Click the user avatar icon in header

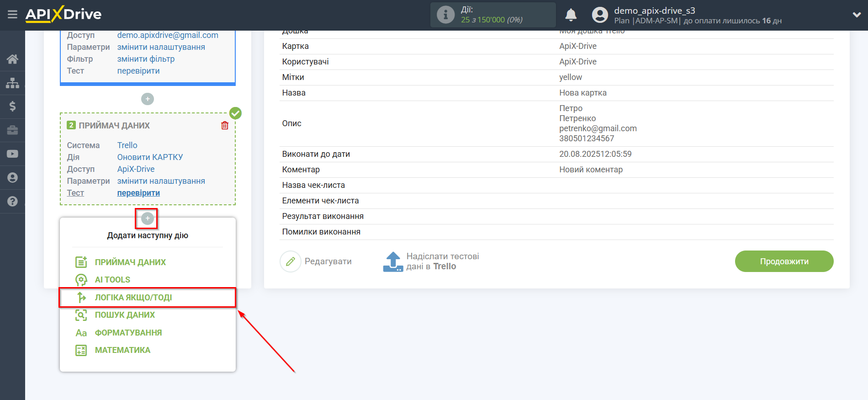tap(600, 15)
